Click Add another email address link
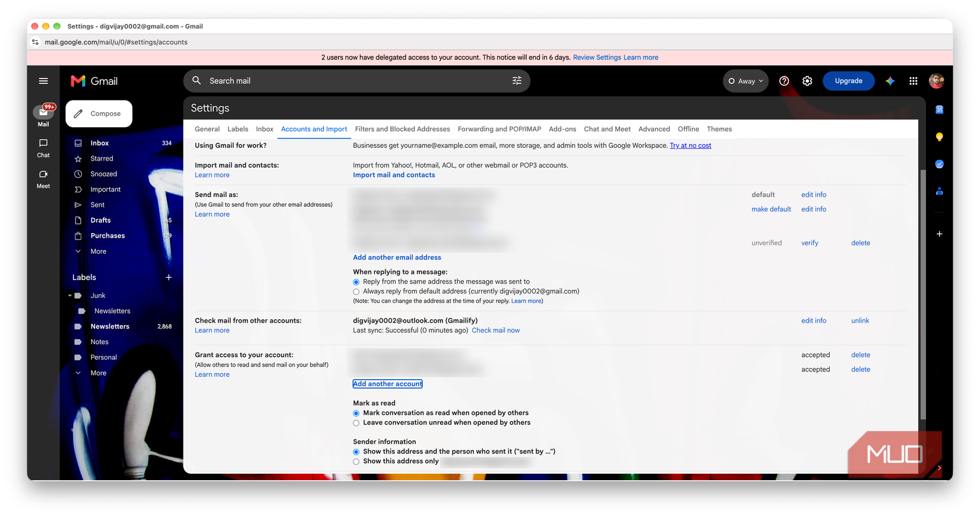 coord(397,258)
